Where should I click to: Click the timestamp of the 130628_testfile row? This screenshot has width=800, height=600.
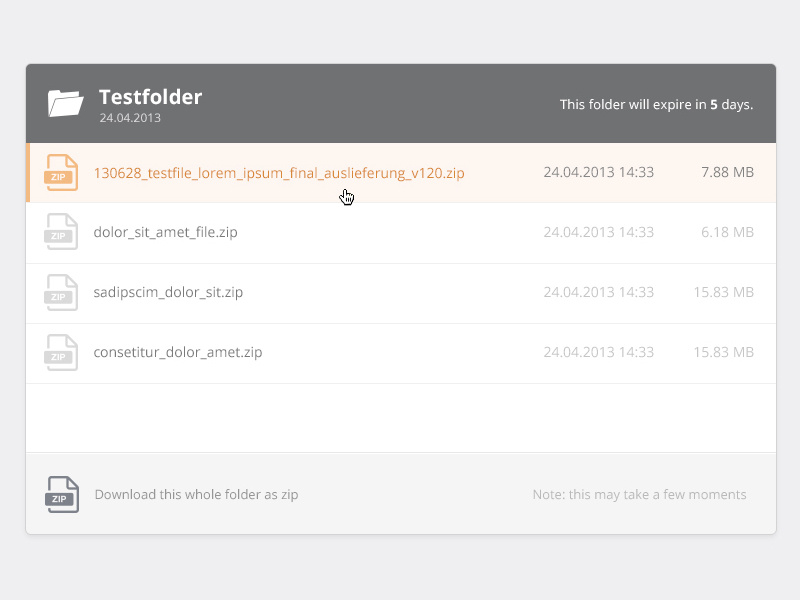[598, 172]
